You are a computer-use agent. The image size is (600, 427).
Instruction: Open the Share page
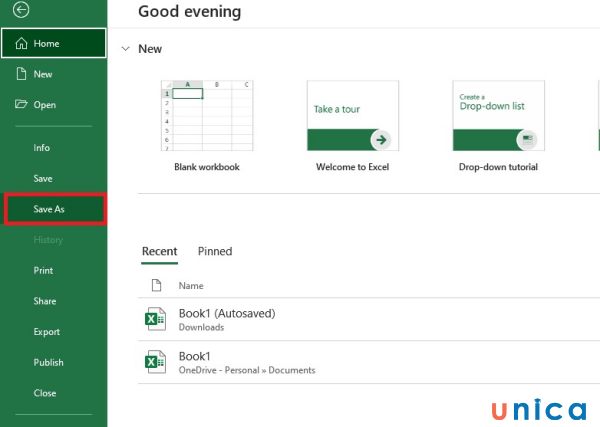(x=54, y=301)
